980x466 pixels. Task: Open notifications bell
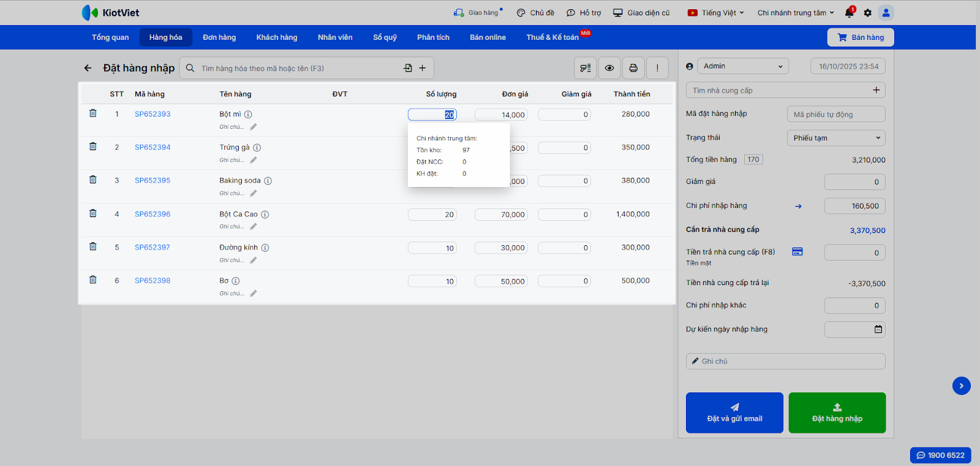850,12
